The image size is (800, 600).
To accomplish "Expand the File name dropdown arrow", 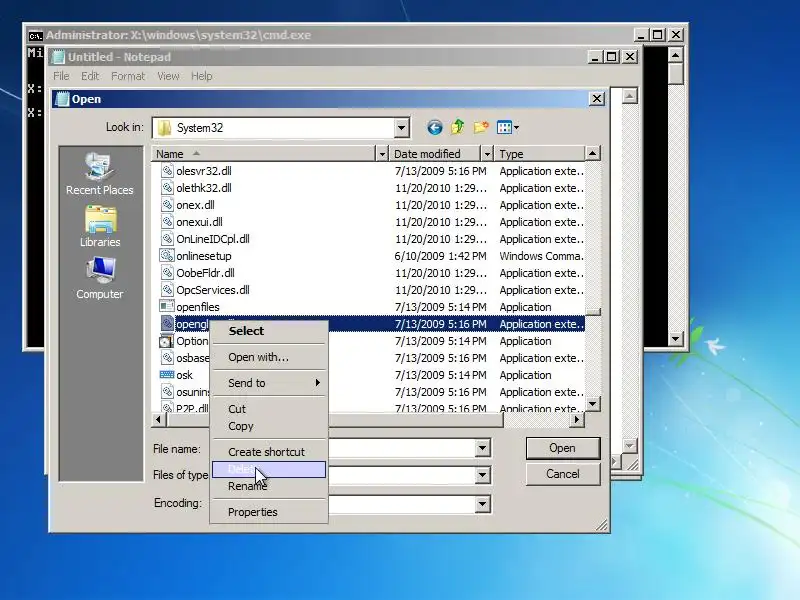I will tap(482, 448).
